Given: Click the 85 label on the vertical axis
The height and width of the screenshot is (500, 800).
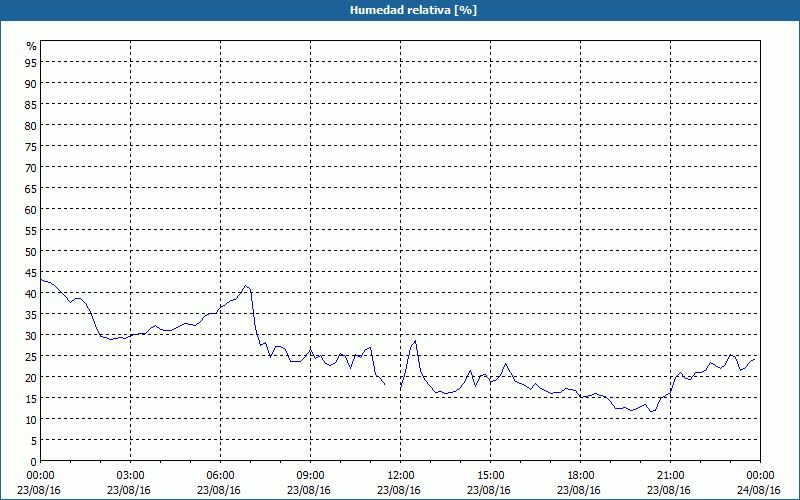Looking at the screenshot, I should 31,104.
